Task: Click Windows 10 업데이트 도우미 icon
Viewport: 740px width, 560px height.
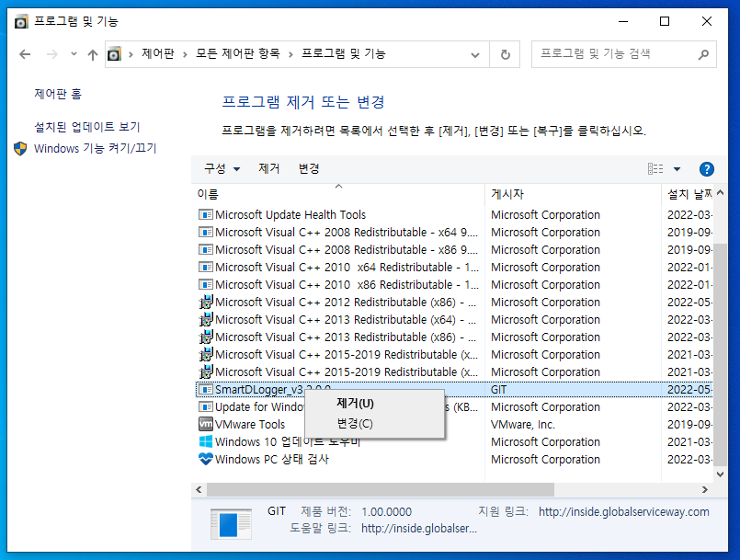Action: (205, 442)
